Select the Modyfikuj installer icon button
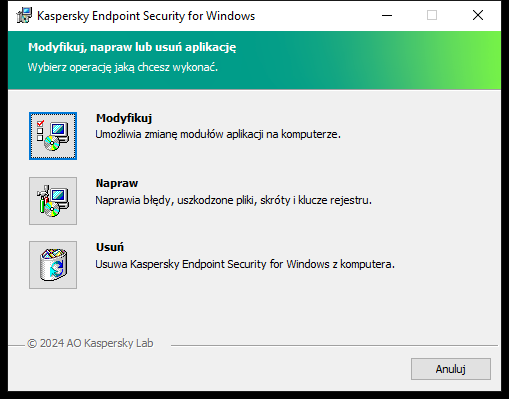Image resolution: width=509 pixels, height=399 pixels. [53, 136]
